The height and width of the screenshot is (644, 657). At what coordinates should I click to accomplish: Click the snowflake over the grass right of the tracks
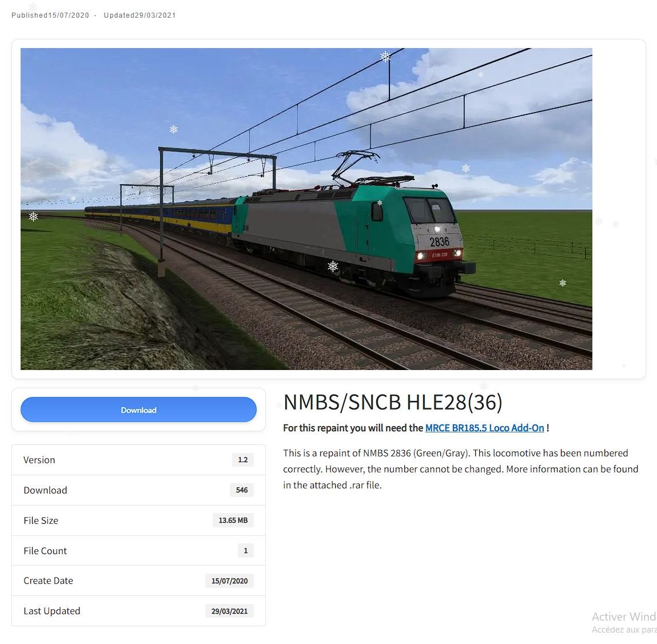(563, 283)
